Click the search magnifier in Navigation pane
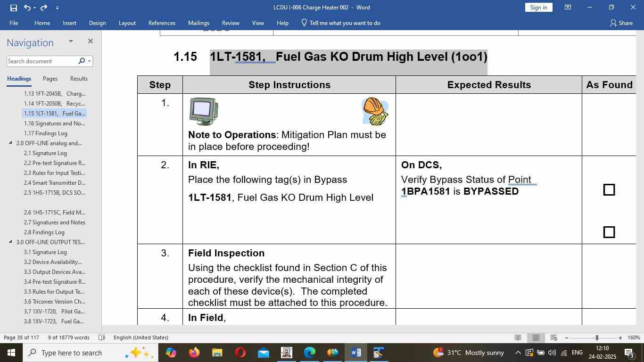This screenshot has width=644, height=362. [82, 61]
